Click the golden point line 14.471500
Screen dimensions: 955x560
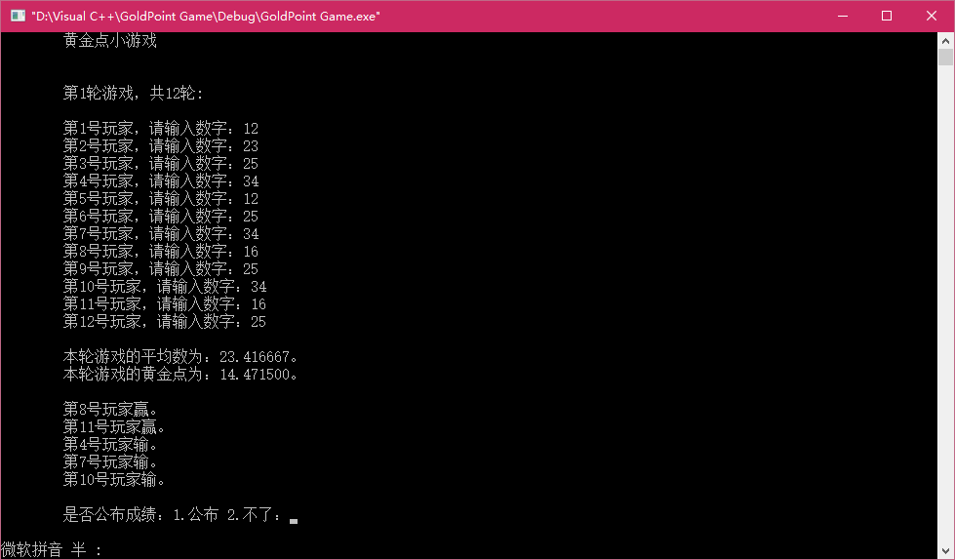pyautogui.click(x=180, y=375)
